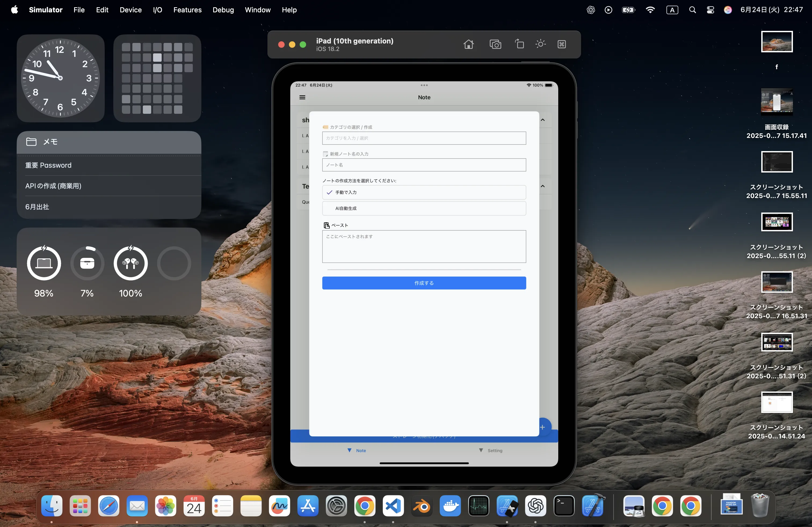Open category selection combo field
Screen dimensions: 812x527
[x=424, y=138]
